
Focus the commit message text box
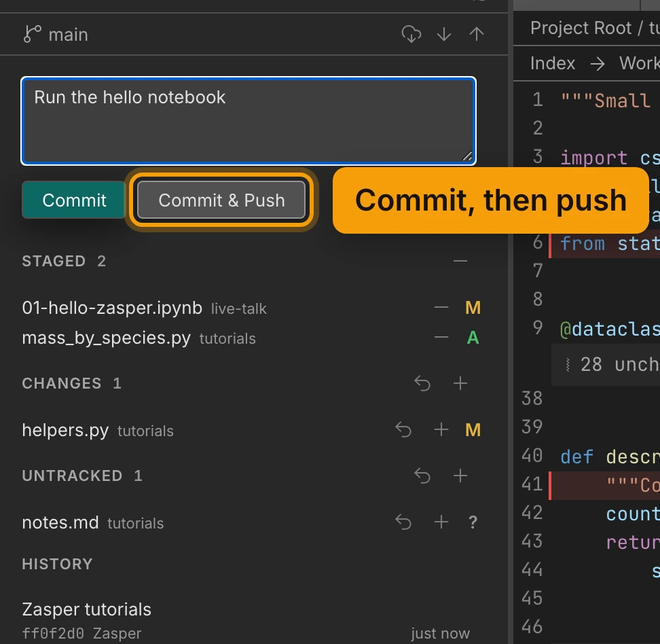[x=249, y=121]
